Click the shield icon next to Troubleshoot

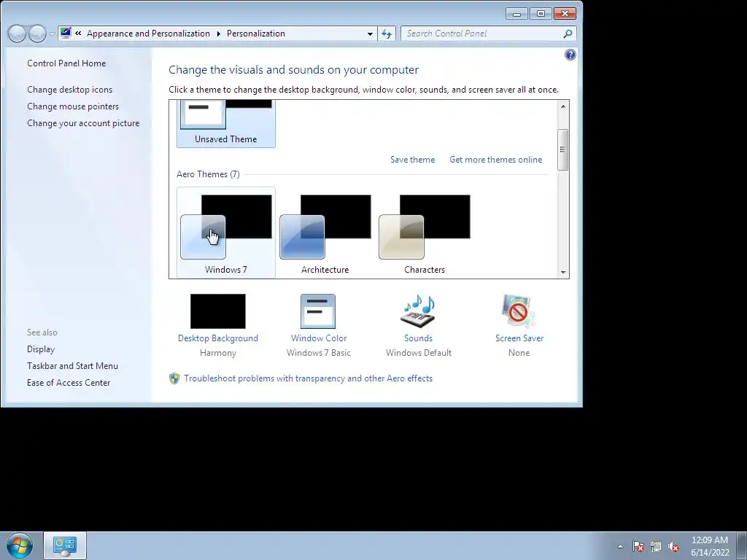pos(174,378)
